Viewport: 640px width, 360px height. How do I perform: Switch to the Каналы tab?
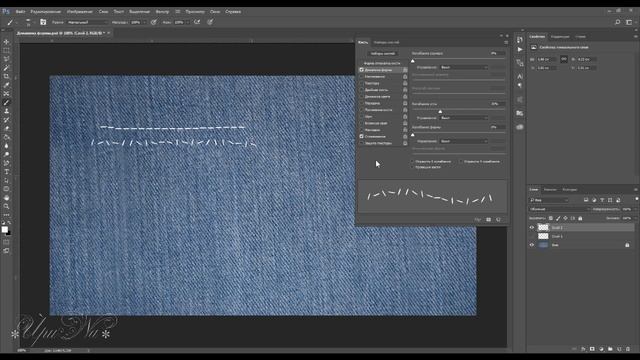[x=550, y=189]
